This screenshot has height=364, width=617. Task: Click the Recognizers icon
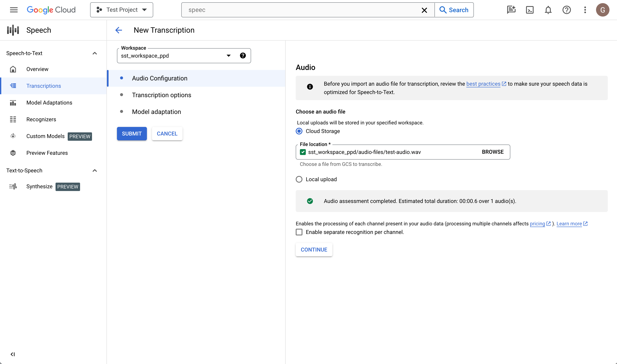(13, 119)
